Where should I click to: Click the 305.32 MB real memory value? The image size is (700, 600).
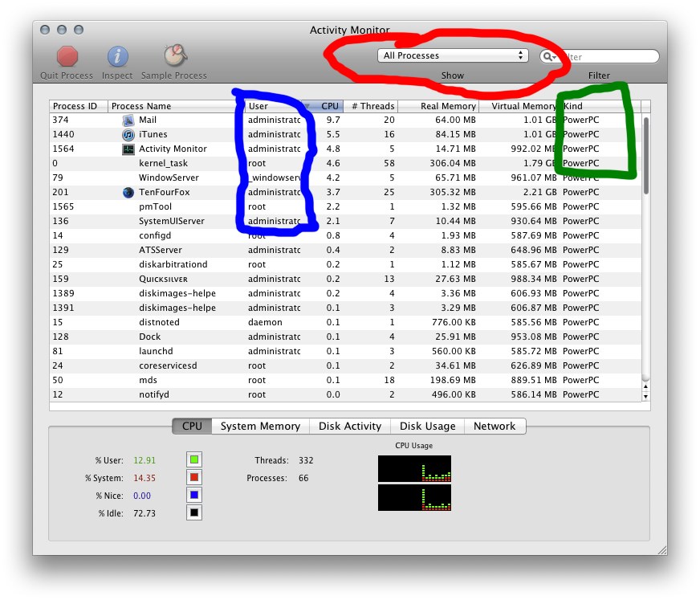[x=453, y=192]
